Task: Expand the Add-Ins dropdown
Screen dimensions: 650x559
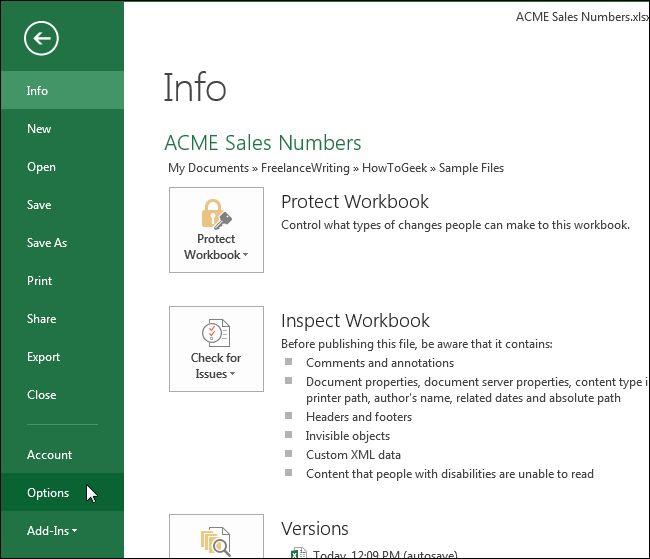Action: 52,531
